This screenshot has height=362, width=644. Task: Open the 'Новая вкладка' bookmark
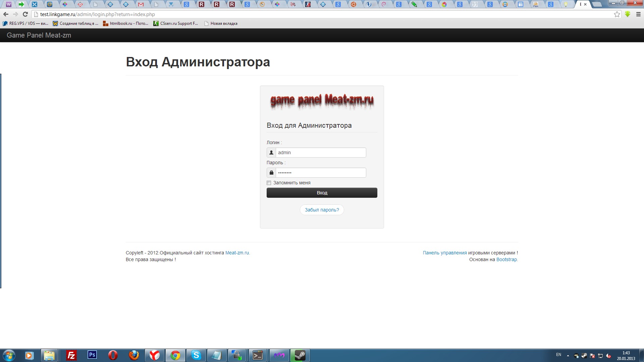coord(221,23)
